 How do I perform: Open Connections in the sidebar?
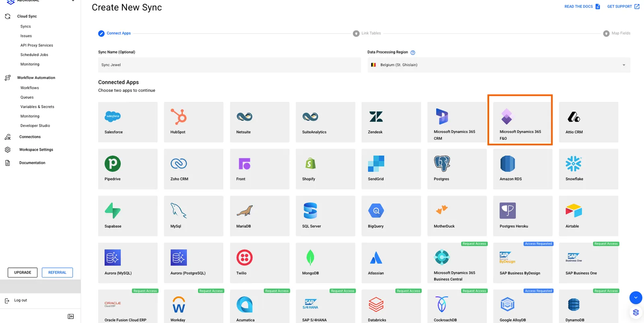pyautogui.click(x=30, y=137)
